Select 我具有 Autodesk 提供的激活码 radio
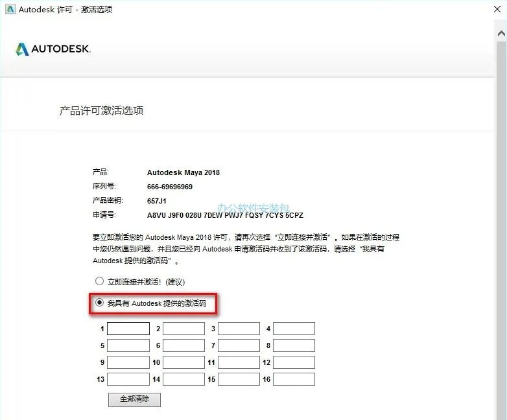Viewport: 507px width, 420px height. coord(99,303)
